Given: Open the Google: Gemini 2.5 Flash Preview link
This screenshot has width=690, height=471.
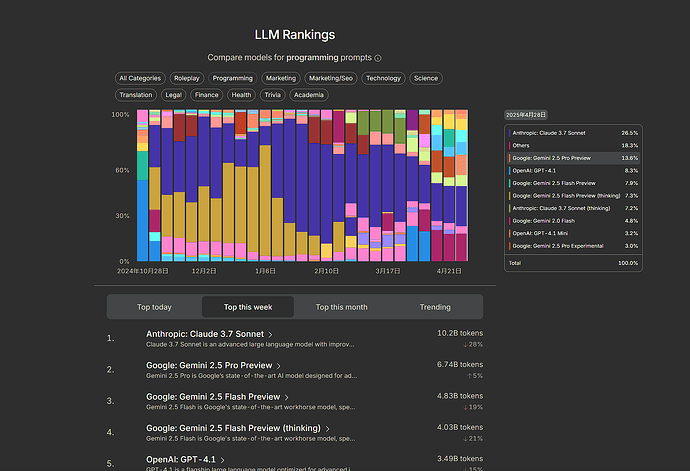Looking at the screenshot, I should click(213, 397).
